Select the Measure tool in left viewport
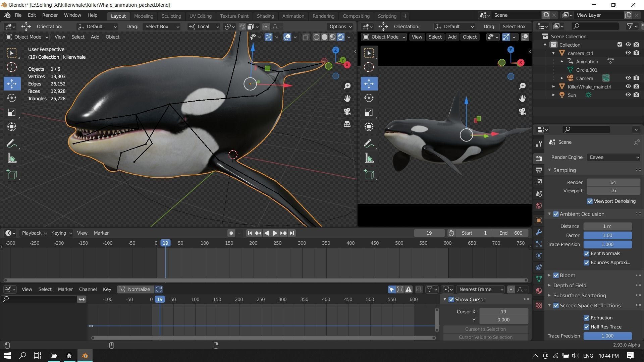This screenshot has height=362, width=644. pyautogui.click(x=12, y=158)
